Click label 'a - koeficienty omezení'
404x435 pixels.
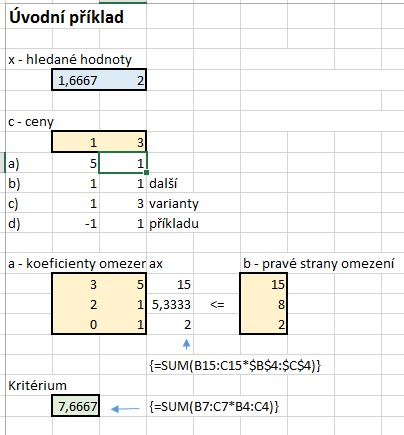click(77, 264)
